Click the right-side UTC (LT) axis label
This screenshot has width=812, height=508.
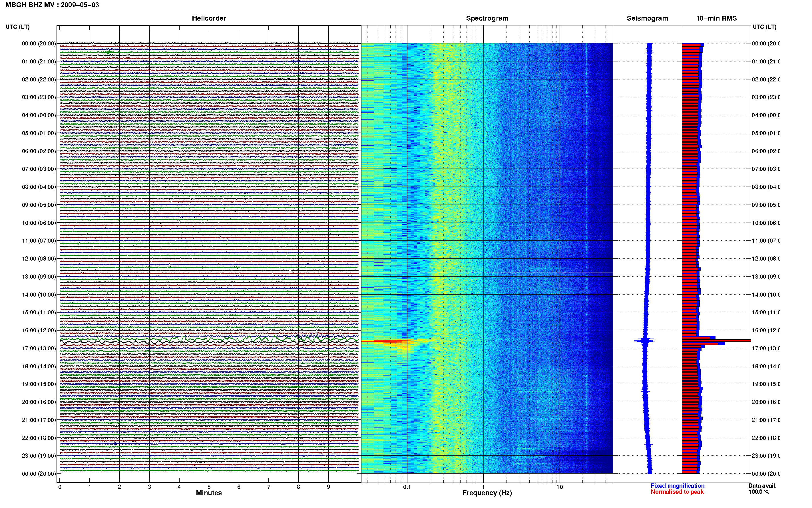pos(764,27)
